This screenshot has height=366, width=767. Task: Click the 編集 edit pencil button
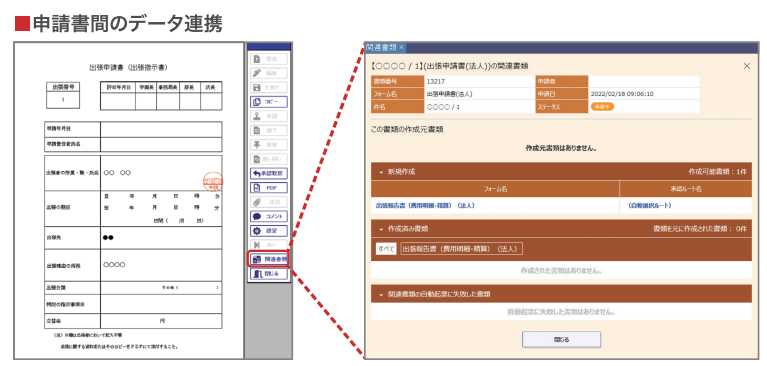pos(269,73)
